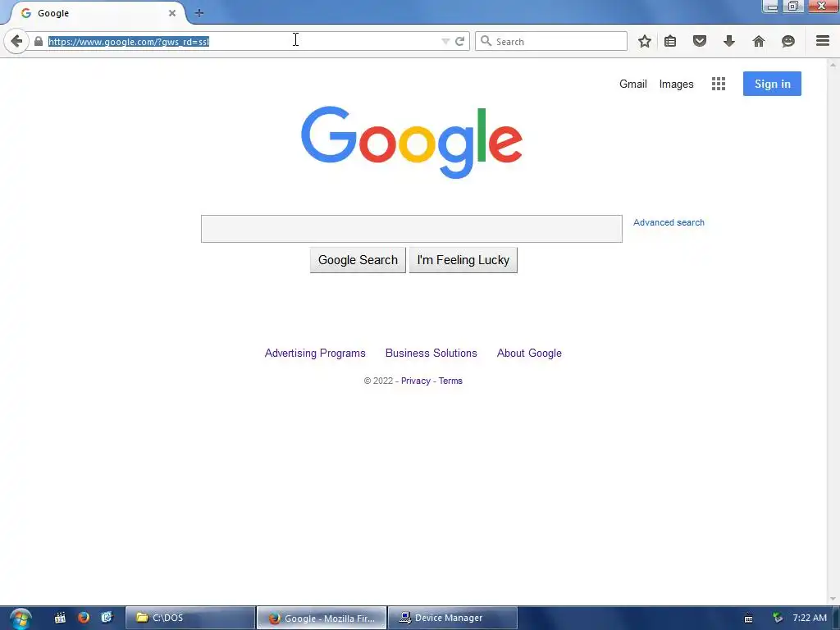Click the Sign in button
The height and width of the screenshot is (630, 840).
(772, 84)
